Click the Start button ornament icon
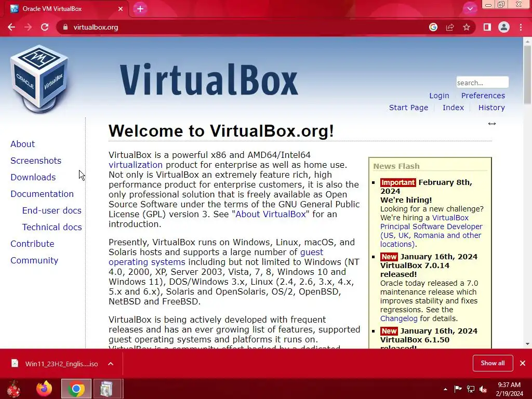 [14, 389]
